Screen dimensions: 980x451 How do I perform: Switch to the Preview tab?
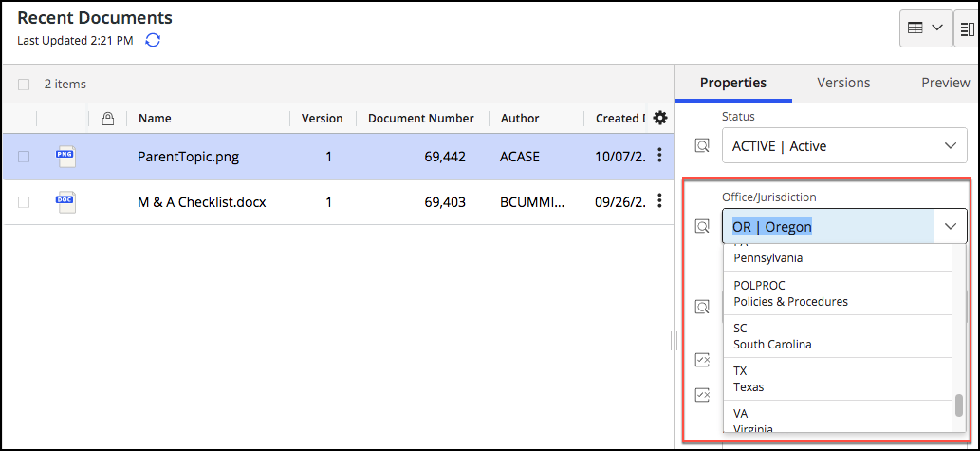point(945,83)
